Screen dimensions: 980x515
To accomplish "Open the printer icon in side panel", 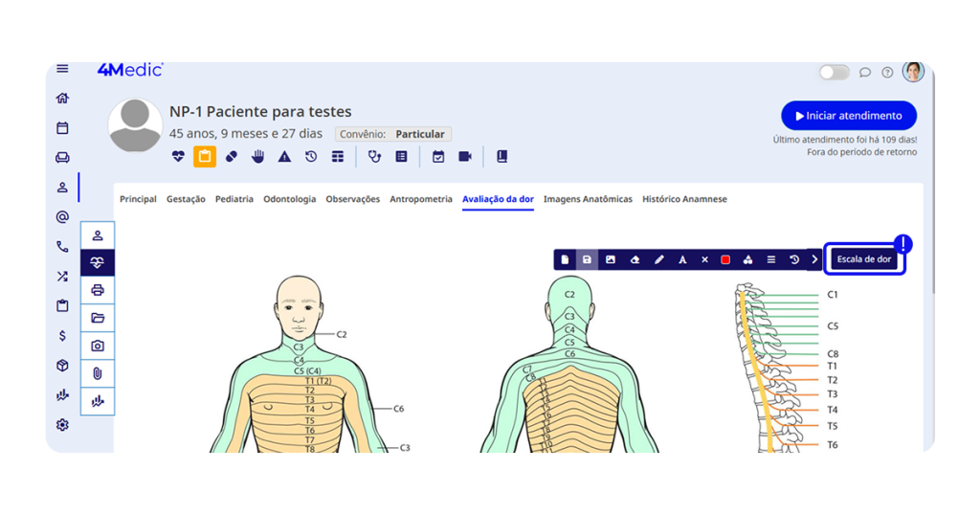I will [98, 290].
